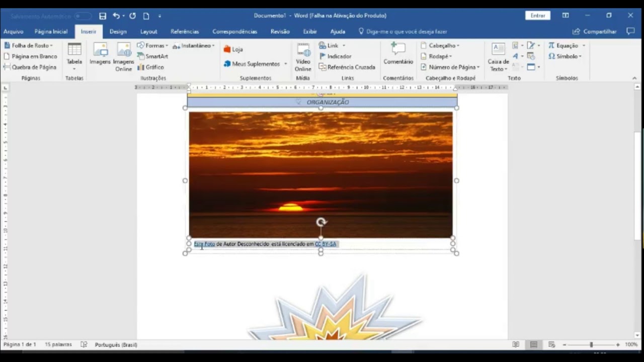The image size is (644, 362).
Task: Click the 15 palavras word count
Action: [58, 344]
